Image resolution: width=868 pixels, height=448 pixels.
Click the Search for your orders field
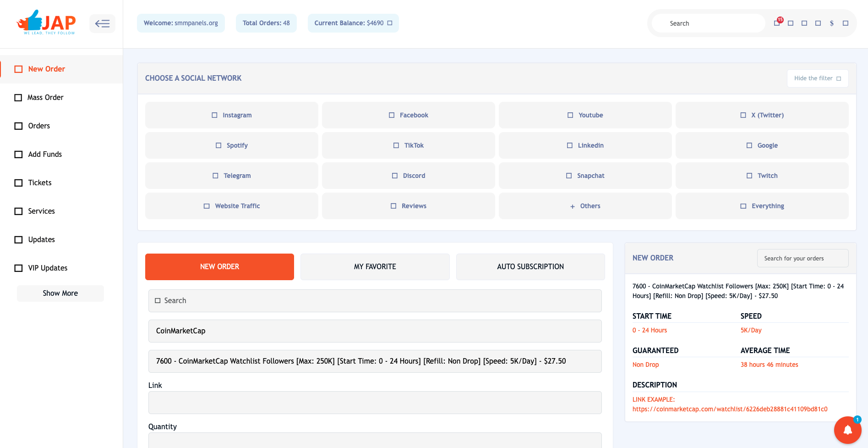[802, 258]
